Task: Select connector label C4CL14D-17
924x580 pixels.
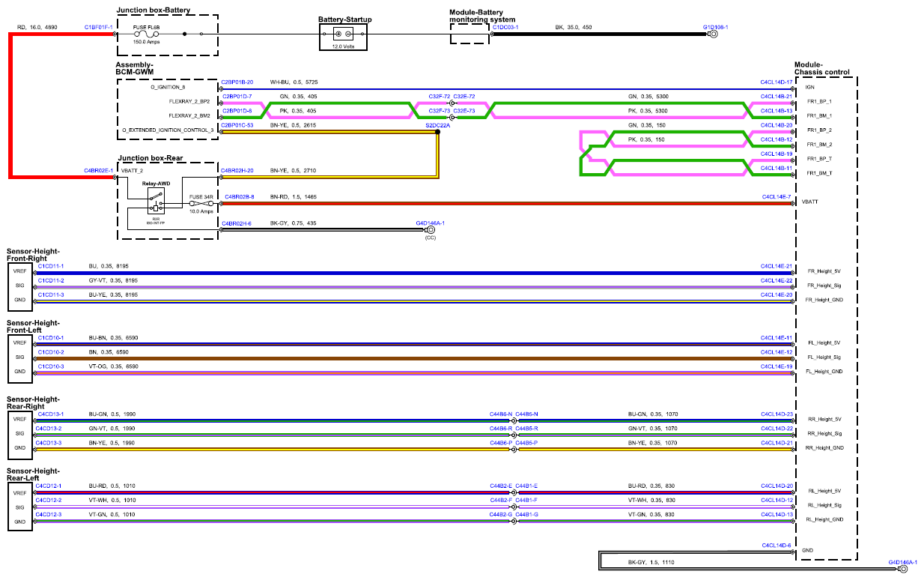Action: point(776,82)
